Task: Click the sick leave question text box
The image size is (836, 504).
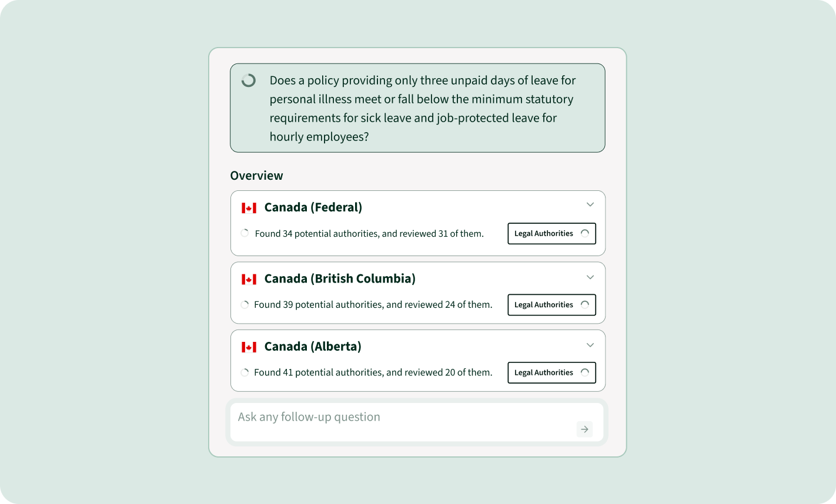Action: pos(417,108)
